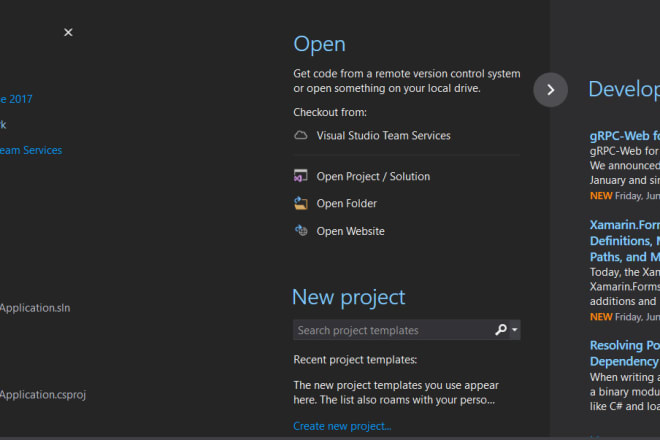Open the search options dropdown arrow
This screenshot has height=440, width=660.
click(x=514, y=330)
